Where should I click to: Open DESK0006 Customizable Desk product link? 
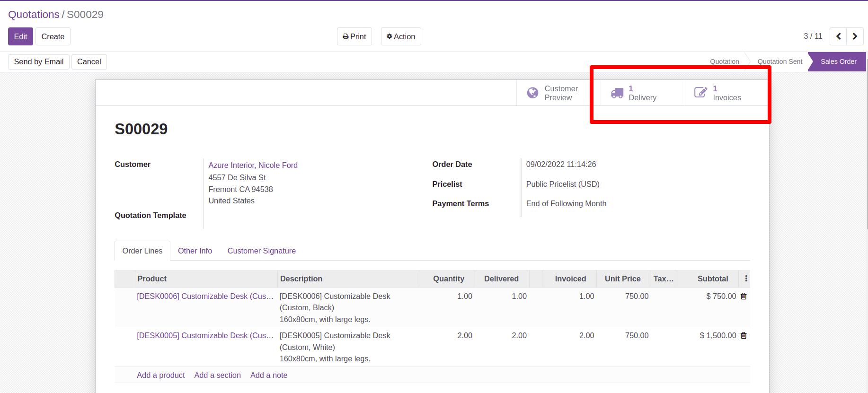[x=205, y=296]
